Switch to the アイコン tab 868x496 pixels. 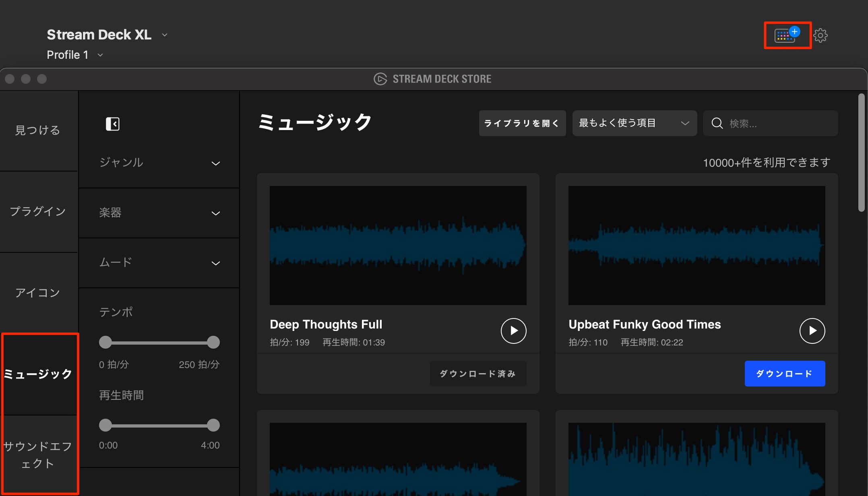pyautogui.click(x=38, y=293)
